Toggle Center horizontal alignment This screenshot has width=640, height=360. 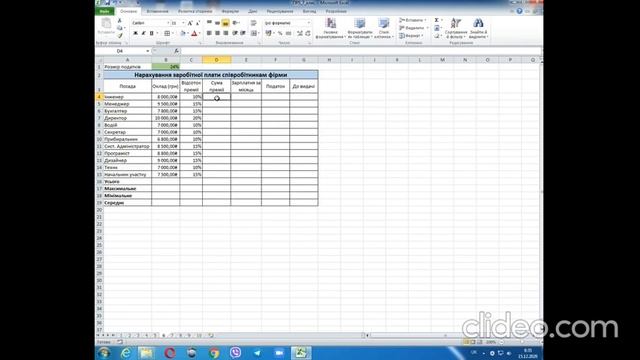point(217,33)
